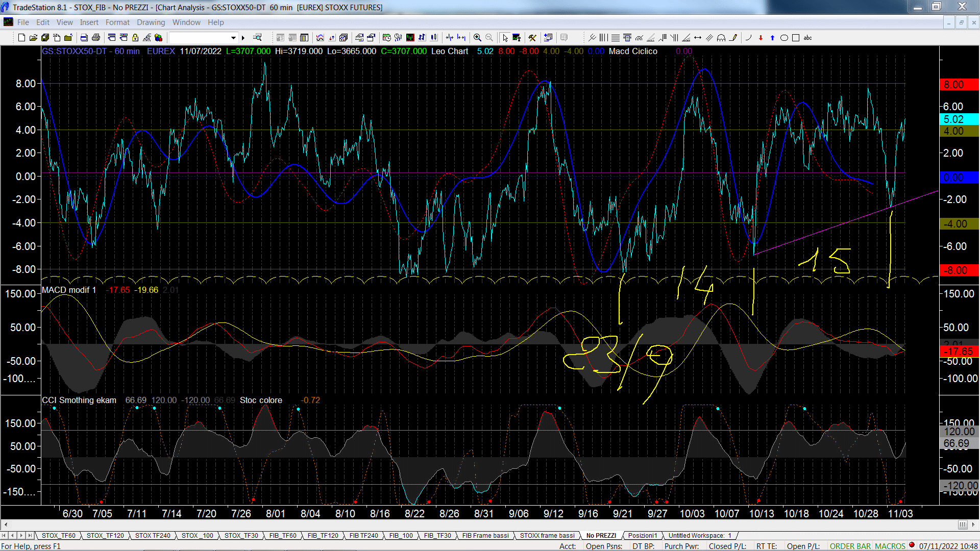
Task: Open the File menu
Action: [23, 22]
